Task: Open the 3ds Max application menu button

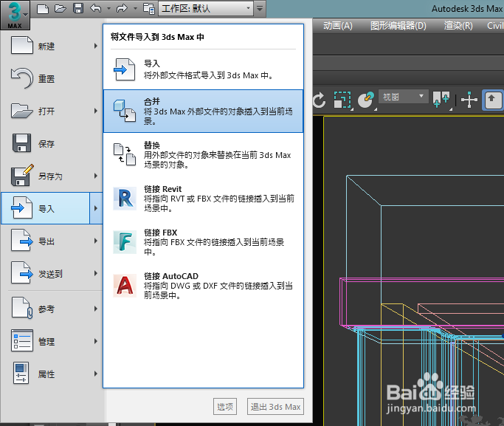Action: tap(15, 15)
